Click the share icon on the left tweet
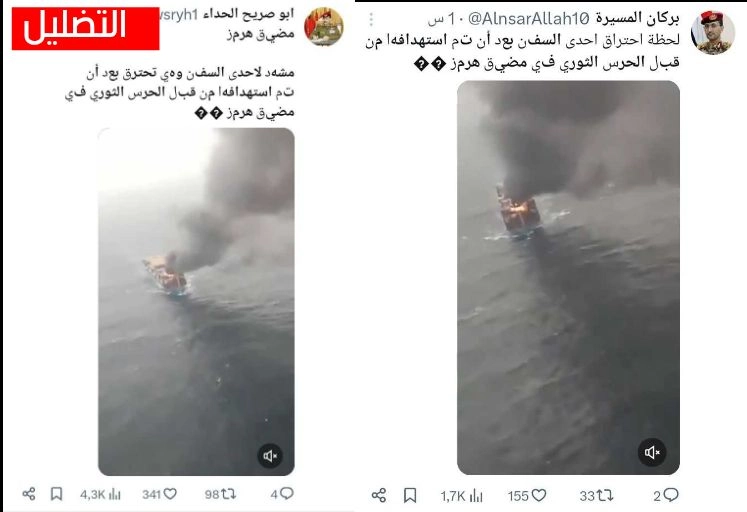 (x=29, y=493)
